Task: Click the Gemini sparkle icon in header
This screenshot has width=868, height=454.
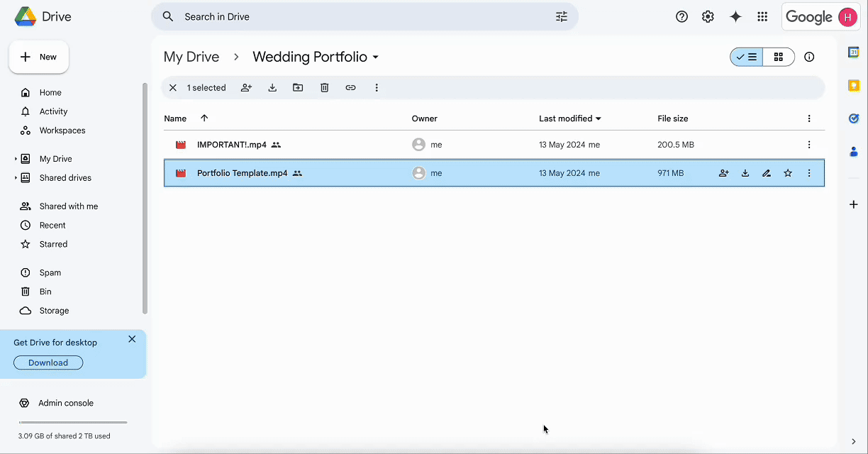Action: [x=735, y=17]
